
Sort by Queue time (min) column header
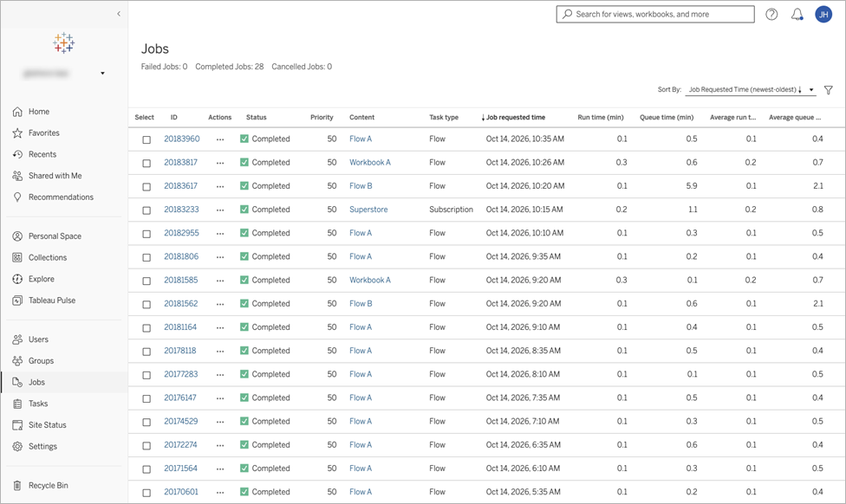pyautogui.click(x=667, y=118)
